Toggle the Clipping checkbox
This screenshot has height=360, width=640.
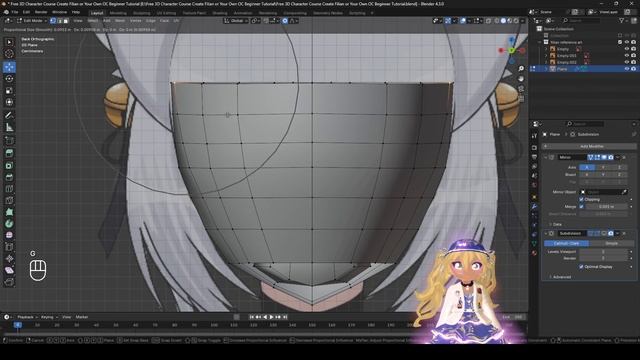coord(581,199)
